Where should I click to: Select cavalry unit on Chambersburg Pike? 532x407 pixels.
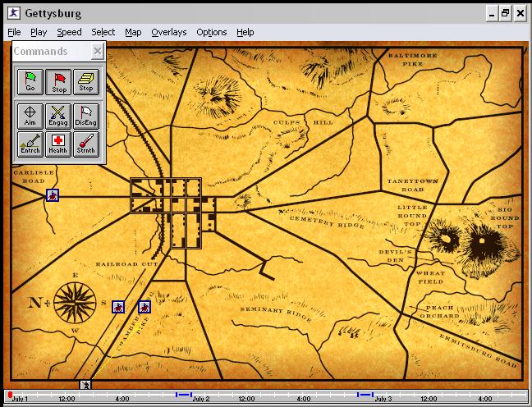point(144,307)
